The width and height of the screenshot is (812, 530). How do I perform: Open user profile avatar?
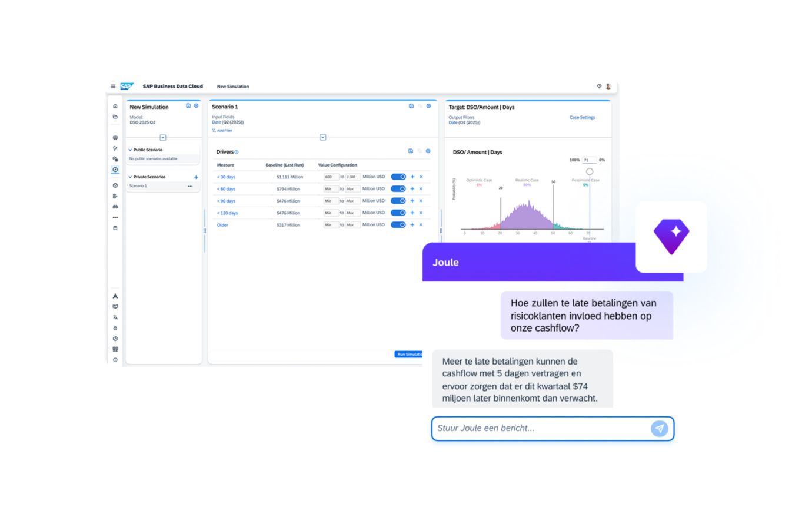[x=608, y=87]
